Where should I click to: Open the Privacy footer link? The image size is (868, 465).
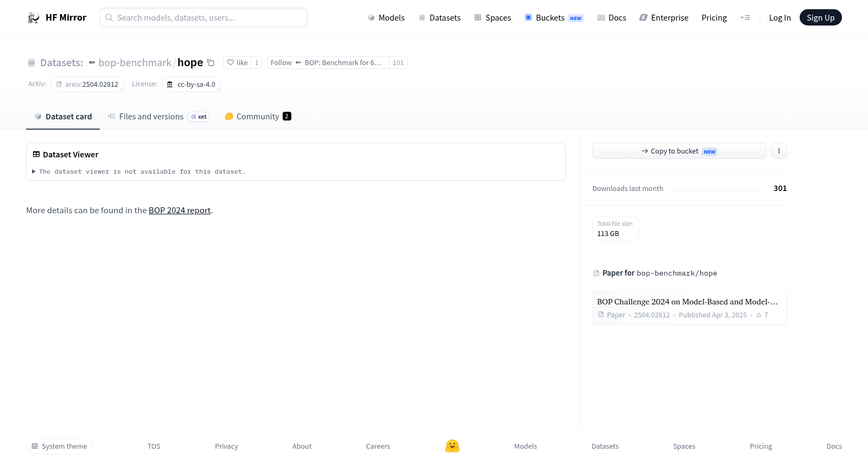click(226, 447)
